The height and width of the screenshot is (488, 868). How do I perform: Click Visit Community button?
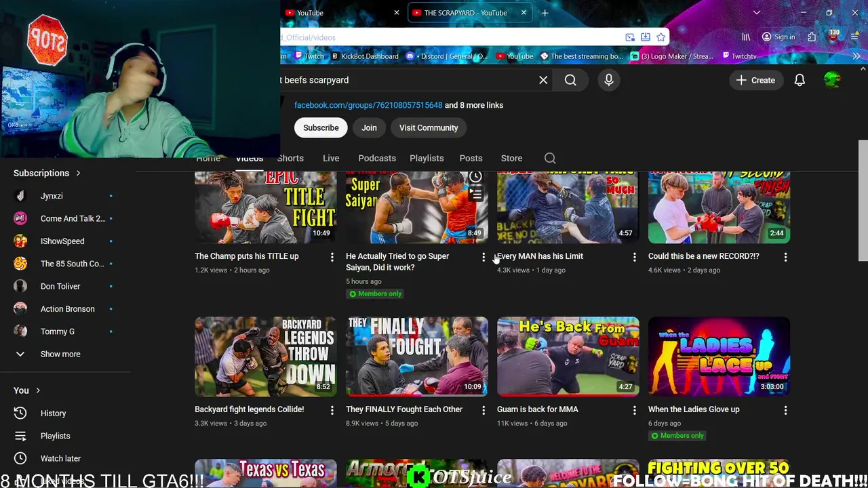pyautogui.click(x=429, y=127)
